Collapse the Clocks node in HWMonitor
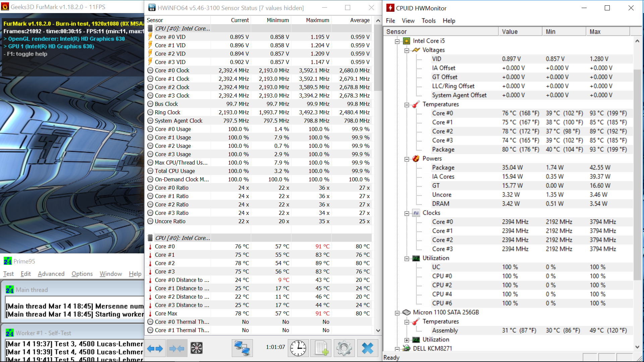Viewport: 644px width, 362px height. tap(407, 213)
